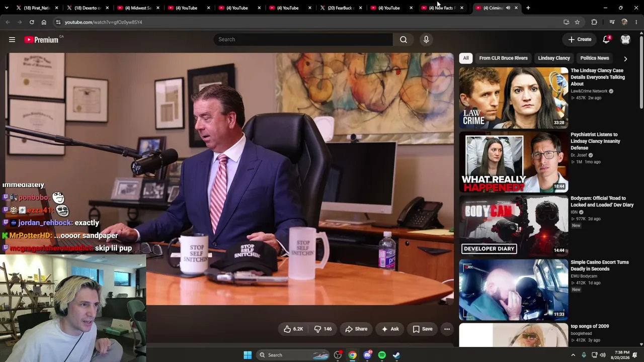The width and height of the screenshot is (644, 362).
Task: Open Bodycam Road to Locked and Loaded title
Action: (602, 202)
